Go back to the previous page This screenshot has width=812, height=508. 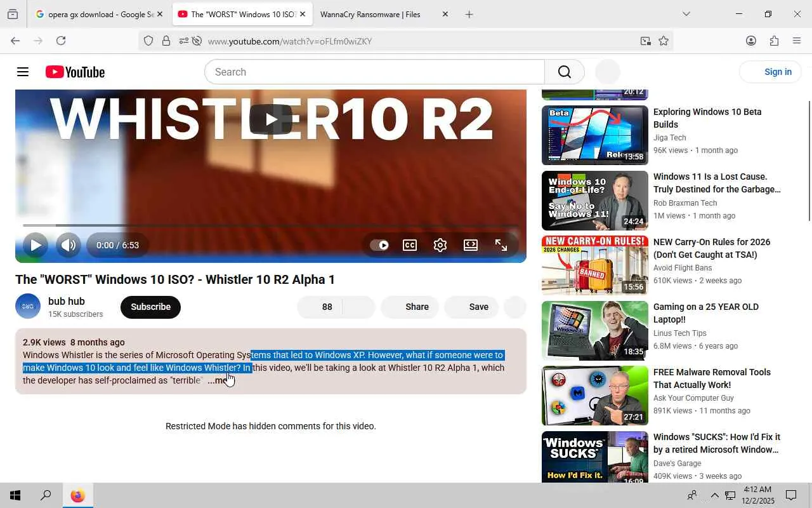(x=15, y=41)
